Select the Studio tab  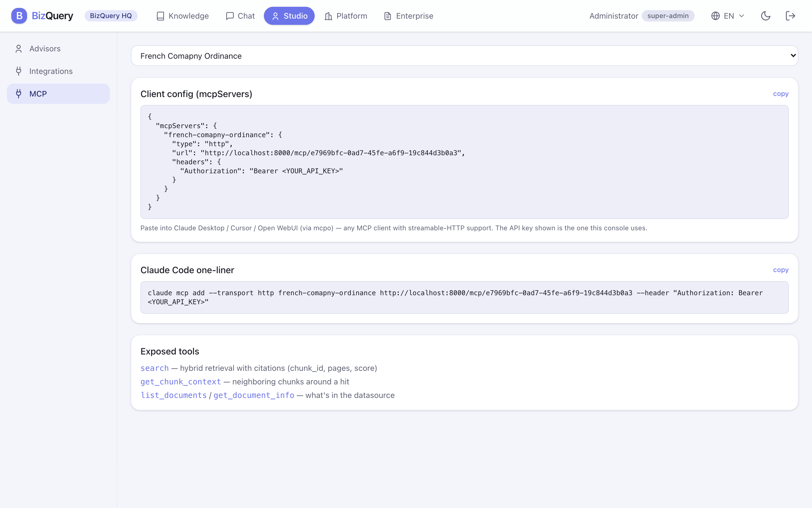pos(289,16)
